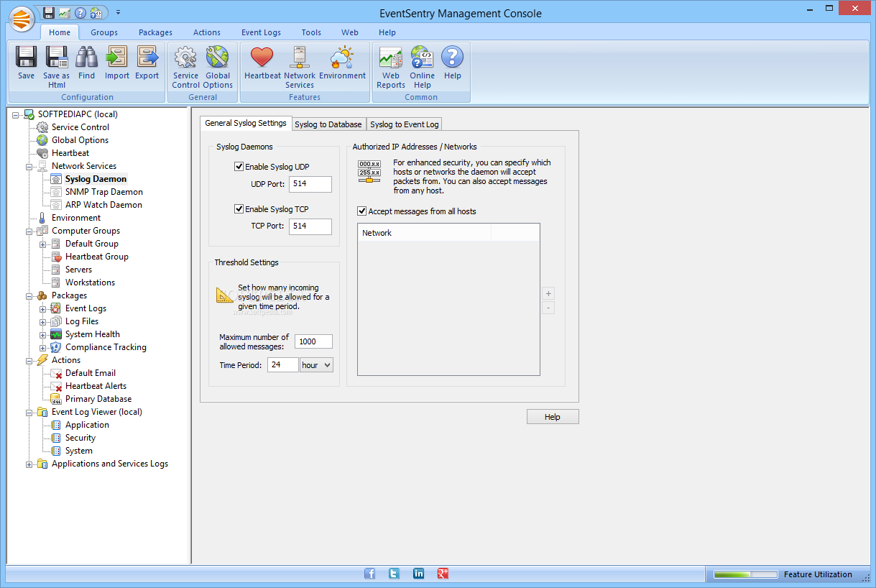Image resolution: width=876 pixels, height=588 pixels.
Task: Select the Workstations group node
Action: point(90,282)
